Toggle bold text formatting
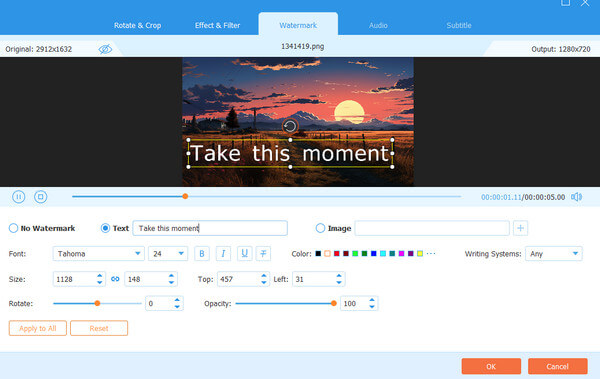 202,253
